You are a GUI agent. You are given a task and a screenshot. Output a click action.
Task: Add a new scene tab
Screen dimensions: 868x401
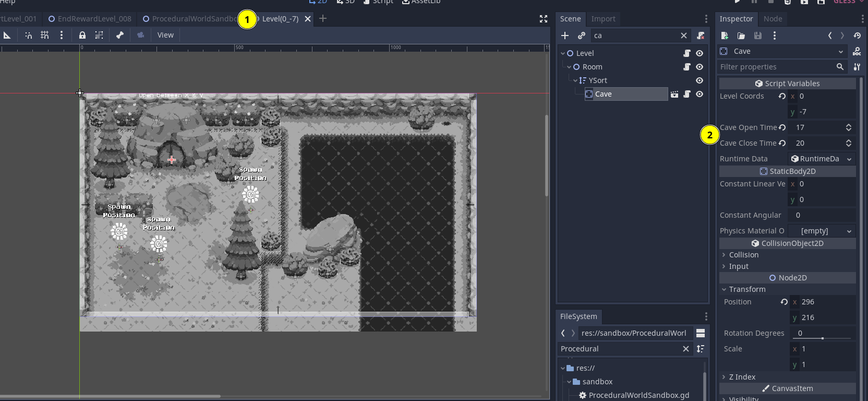[323, 19]
